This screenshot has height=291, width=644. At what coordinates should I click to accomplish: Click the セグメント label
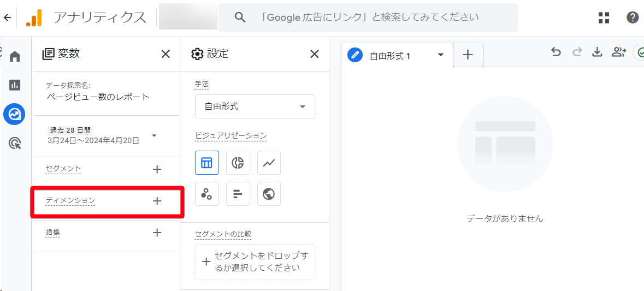[x=63, y=169]
